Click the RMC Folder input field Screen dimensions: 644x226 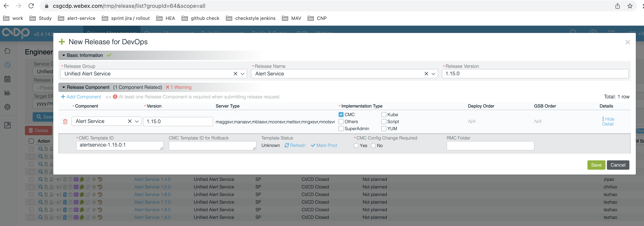490,146
